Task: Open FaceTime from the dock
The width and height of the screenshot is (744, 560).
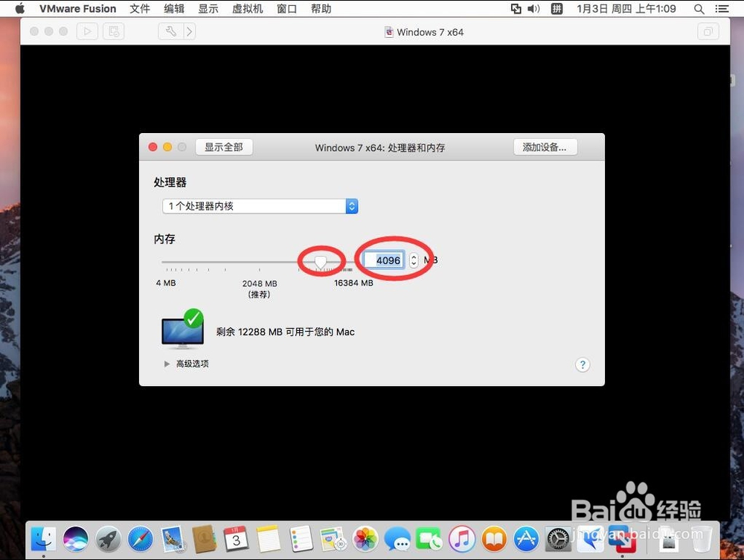Action: tap(429, 539)
